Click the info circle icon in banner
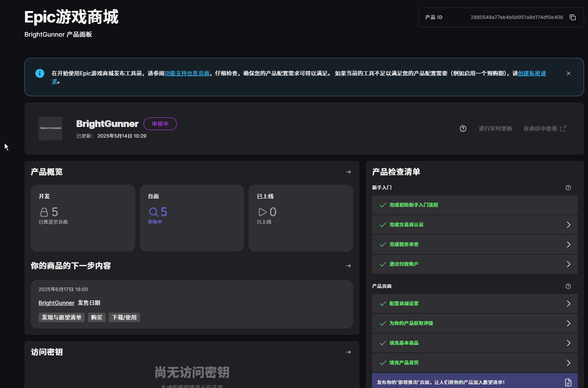Image resolution: width=588 pixels, height=388 pixels. tap(40, 73)
